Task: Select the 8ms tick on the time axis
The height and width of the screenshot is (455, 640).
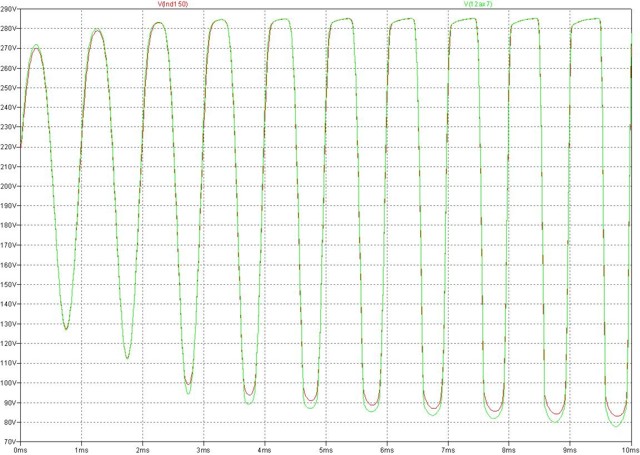Action: click(508, 449)
